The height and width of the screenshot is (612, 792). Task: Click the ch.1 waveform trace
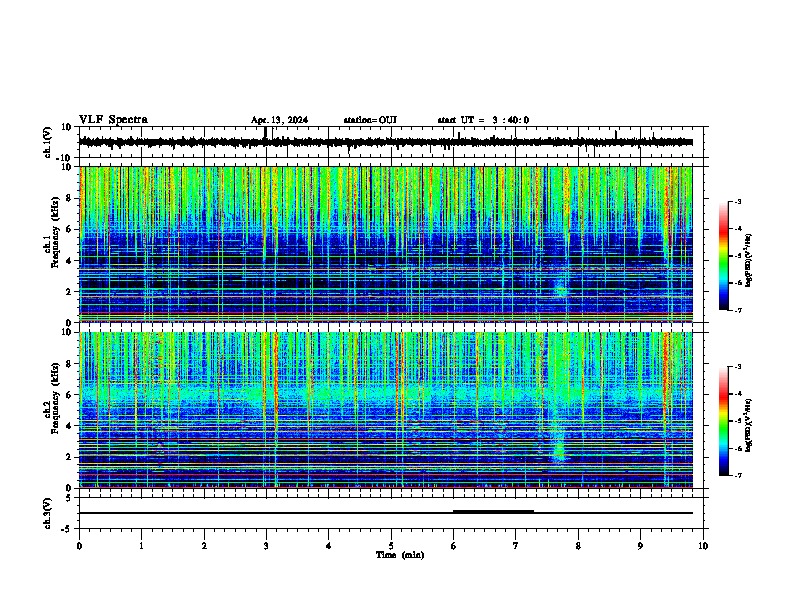tap(385, 142)
